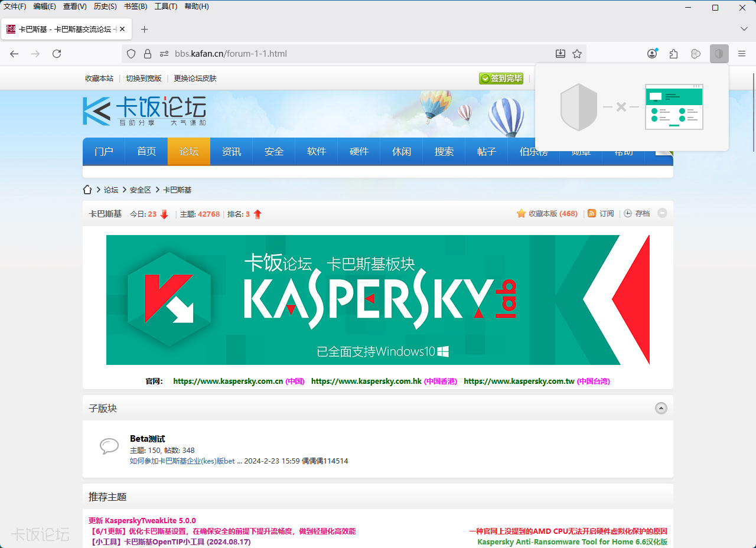Open the Firefox account profile icon
Image resolution: width=756 pixels, height=548 pixels.
click(651, 54)
